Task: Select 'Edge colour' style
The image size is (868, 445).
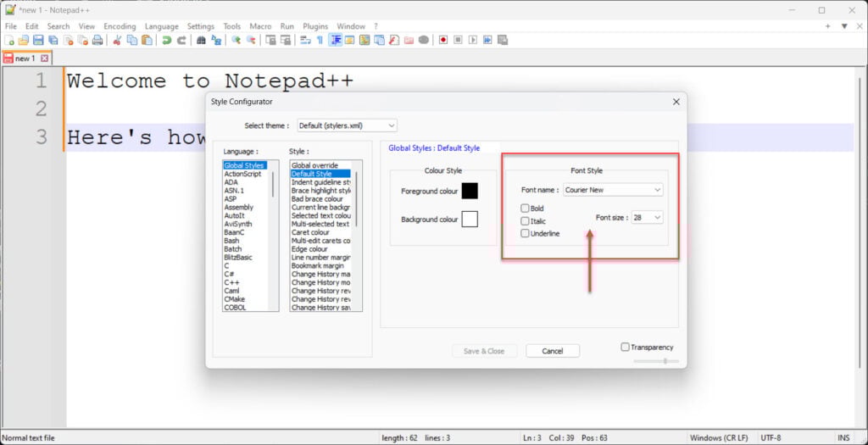Action: [x=309, y=249]
